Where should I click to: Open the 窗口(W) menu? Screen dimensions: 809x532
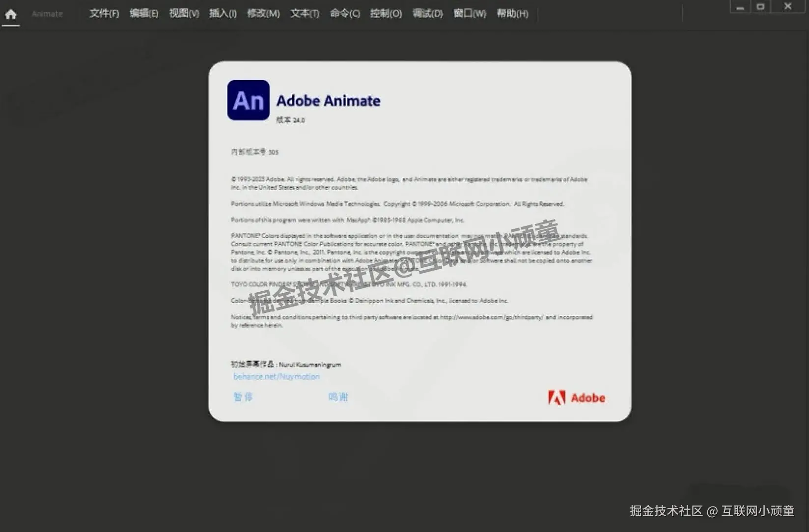pos(469,14)
